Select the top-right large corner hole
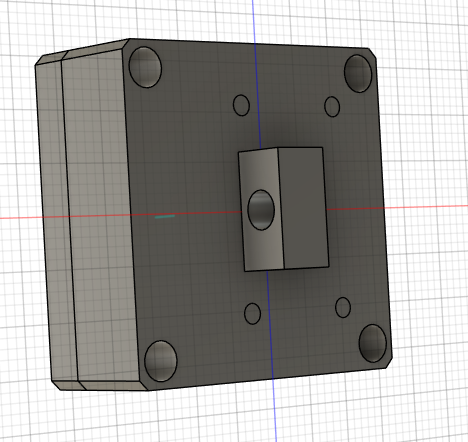 click(x=358, y=74)
